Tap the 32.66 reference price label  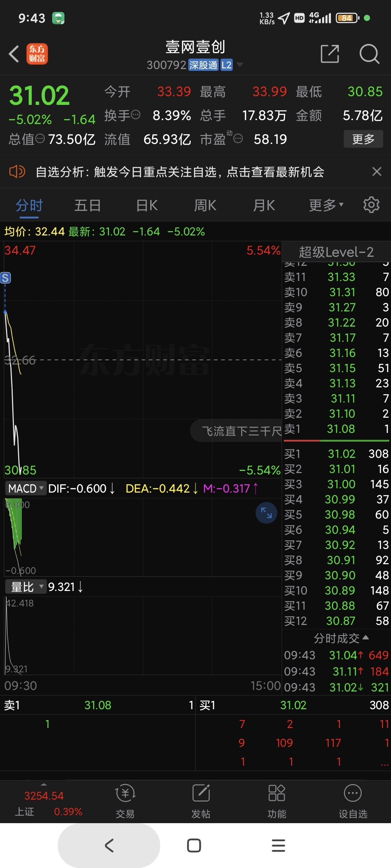(x=20, y=360)
